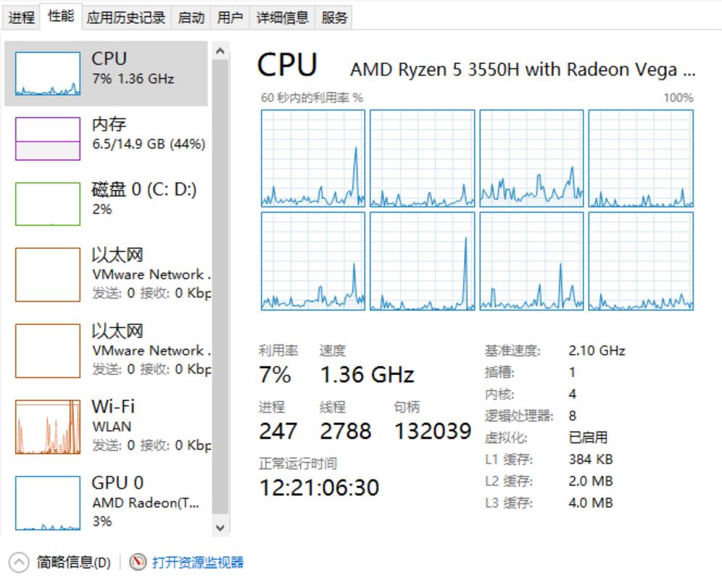722x588 pixels.
Task: Click the top-left logical processor graph
Action: [x=313, y=158]
